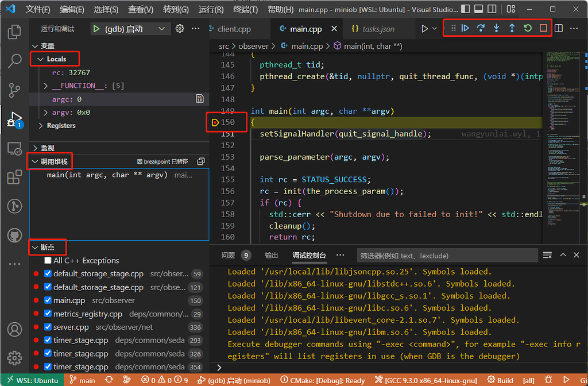The width and height of the screenshot is (588, 386).
Task: Uncheck the main.cpp breakpoint
Action: point(48,300)
